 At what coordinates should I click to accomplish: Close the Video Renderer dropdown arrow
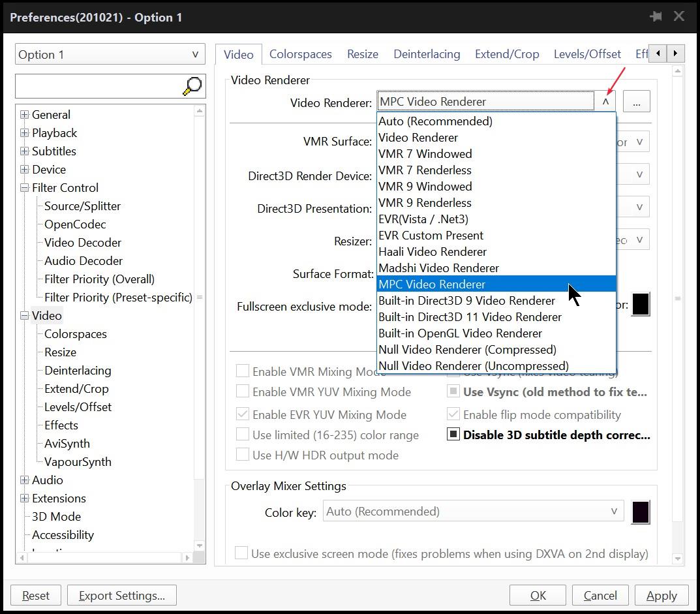(605, 102)
